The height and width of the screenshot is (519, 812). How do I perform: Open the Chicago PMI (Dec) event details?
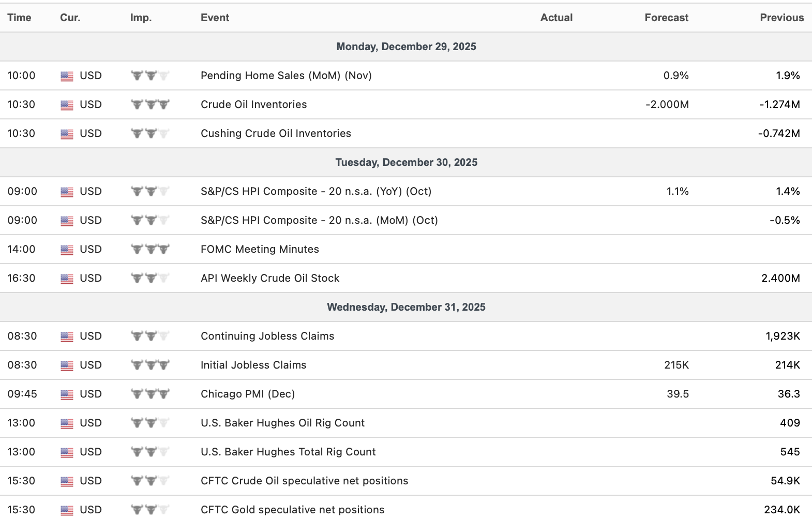[x=248, y=394]
